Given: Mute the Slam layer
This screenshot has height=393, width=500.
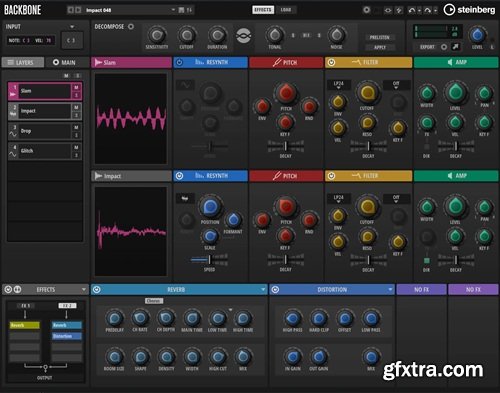Looking at the screenshot, I should (76, 87).
